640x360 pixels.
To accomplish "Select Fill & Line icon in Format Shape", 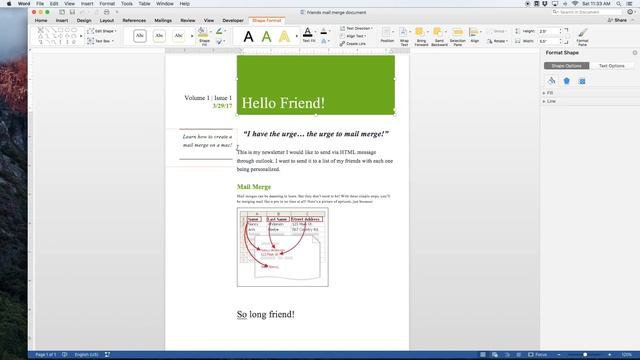I will tap(551, 81).
